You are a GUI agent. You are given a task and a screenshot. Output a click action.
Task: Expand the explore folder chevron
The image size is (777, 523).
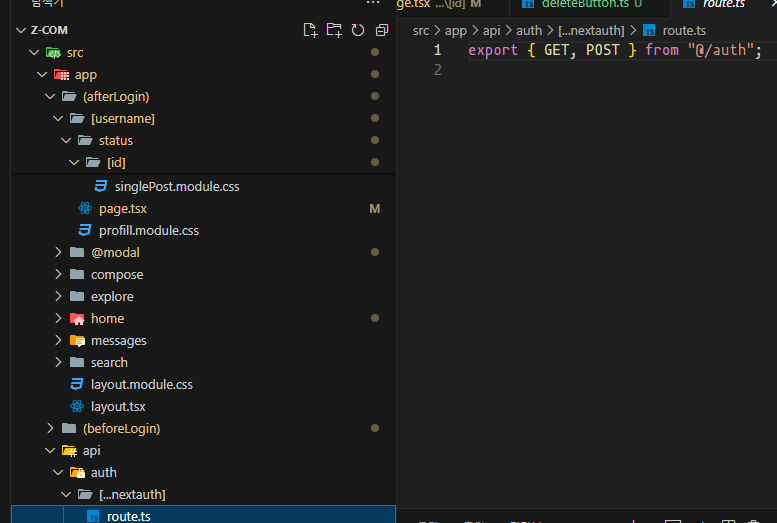click(x=58, y=296)
